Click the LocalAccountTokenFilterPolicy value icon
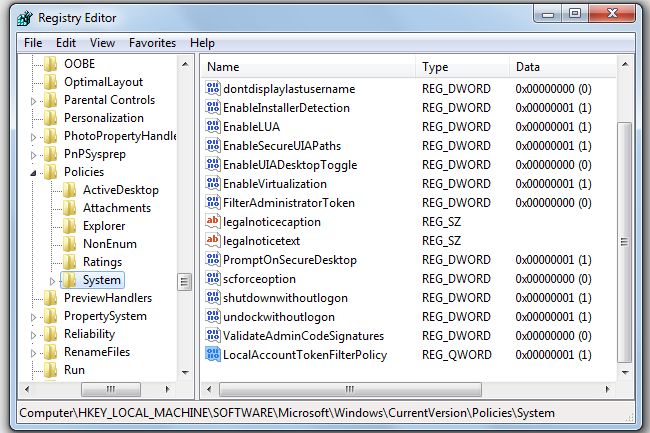 coord(213,355)
